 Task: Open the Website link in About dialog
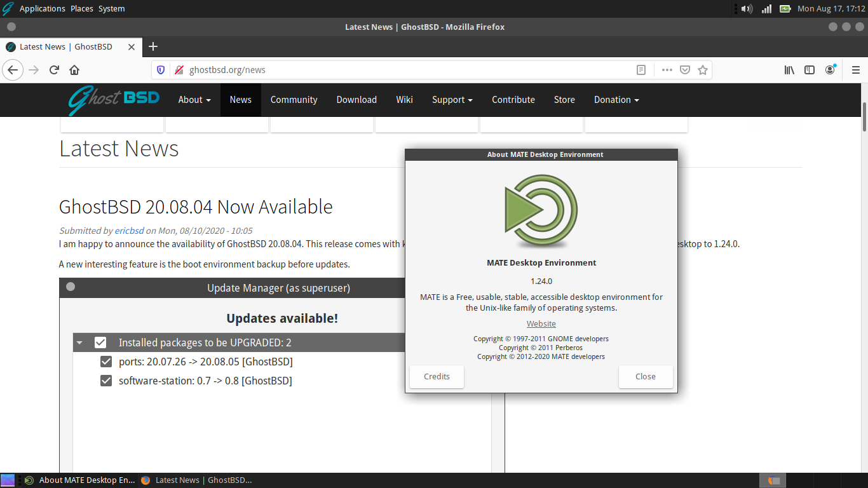point(541,324)
